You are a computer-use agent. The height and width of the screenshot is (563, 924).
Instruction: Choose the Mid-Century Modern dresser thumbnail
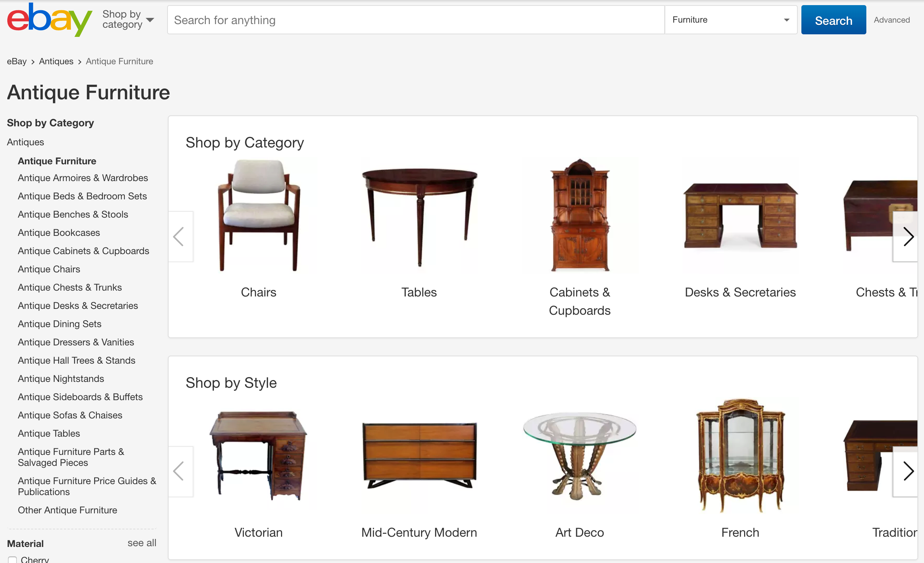(419, 456)
